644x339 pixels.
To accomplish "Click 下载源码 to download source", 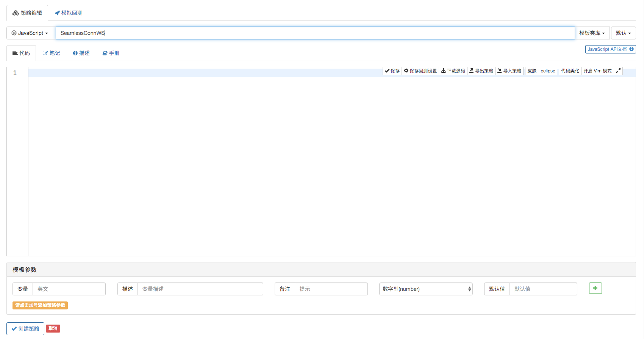I will pyautogui.click(x=453, y=71).
